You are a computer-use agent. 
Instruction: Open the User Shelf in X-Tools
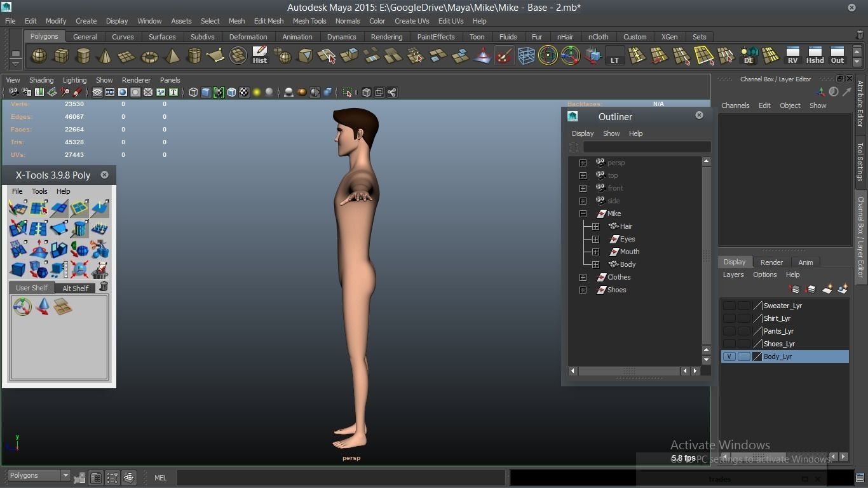tap(31, 288)
